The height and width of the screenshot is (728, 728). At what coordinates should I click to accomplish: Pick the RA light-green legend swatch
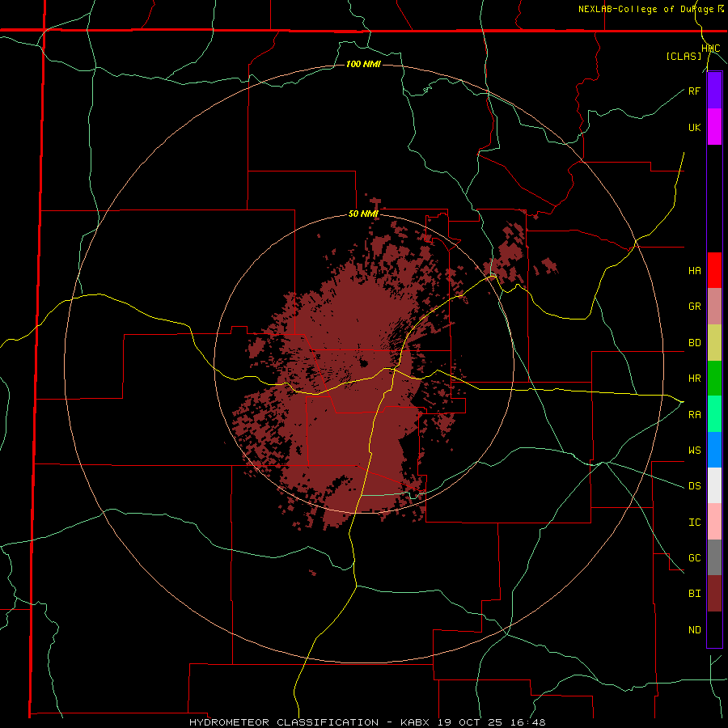point(714,414)
